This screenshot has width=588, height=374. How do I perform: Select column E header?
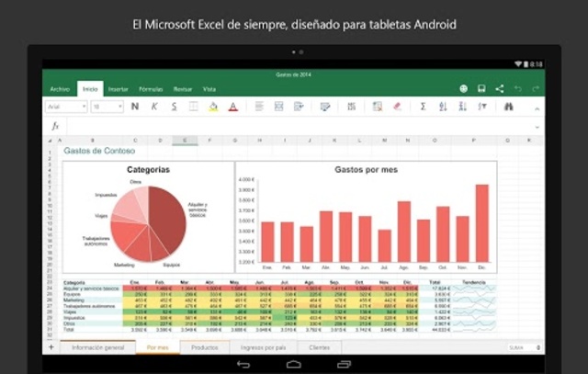click(185, 141)
